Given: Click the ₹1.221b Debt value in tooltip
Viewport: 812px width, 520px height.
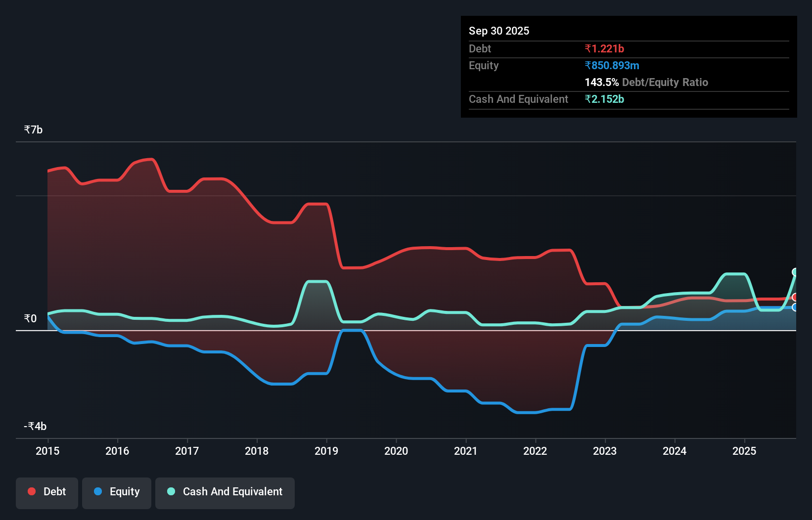Looking at the screenshot, I should (605, 48).
